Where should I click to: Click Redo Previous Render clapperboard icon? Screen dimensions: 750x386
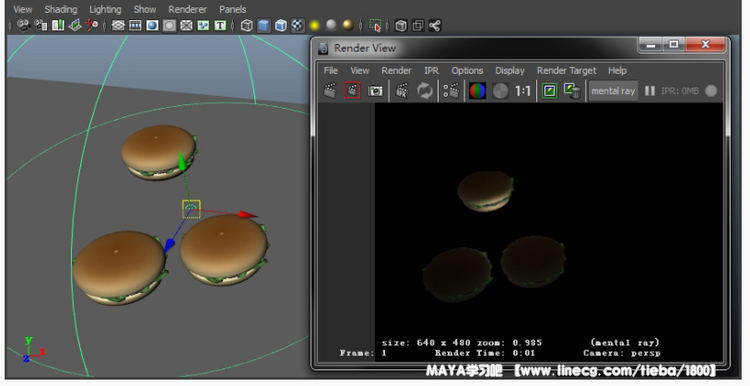tap(330, 90)
